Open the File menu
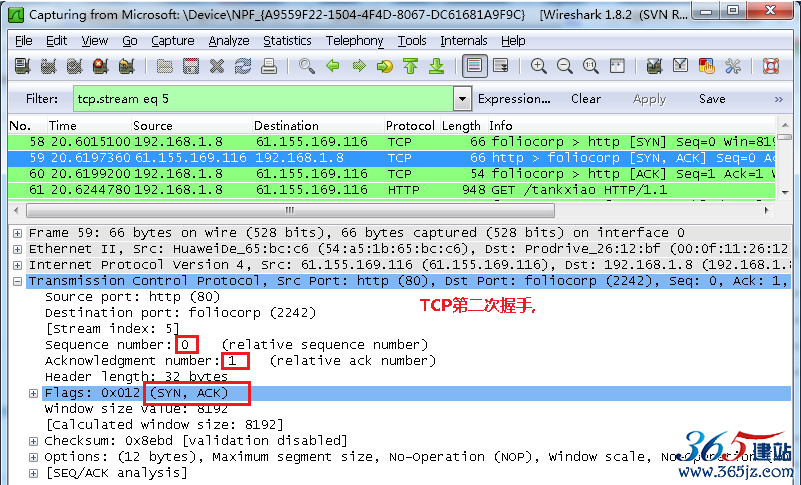Image resolution: width=801 pixels, height=485 pixels. [x=23, y=40]
